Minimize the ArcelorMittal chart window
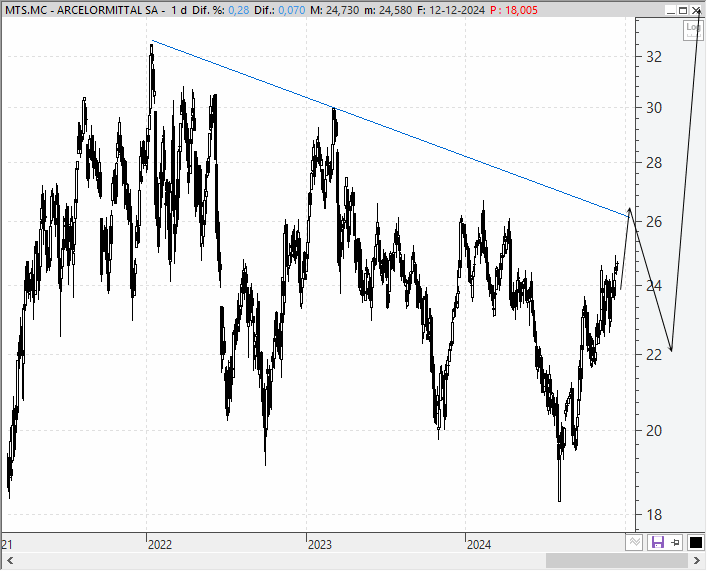The width and height of the screenshot is (707, 571). [x=671, y=10]
